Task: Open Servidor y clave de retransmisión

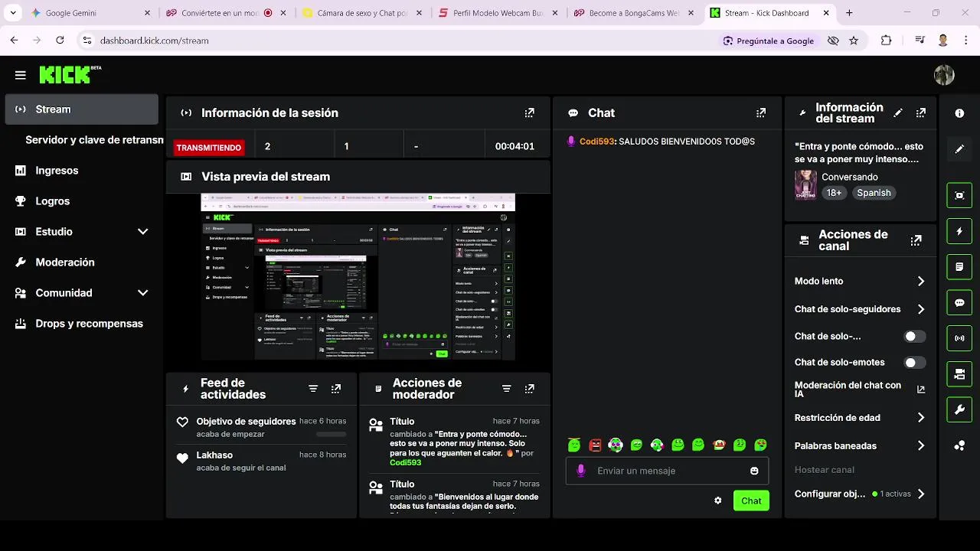Action: [x=94, y=140]
